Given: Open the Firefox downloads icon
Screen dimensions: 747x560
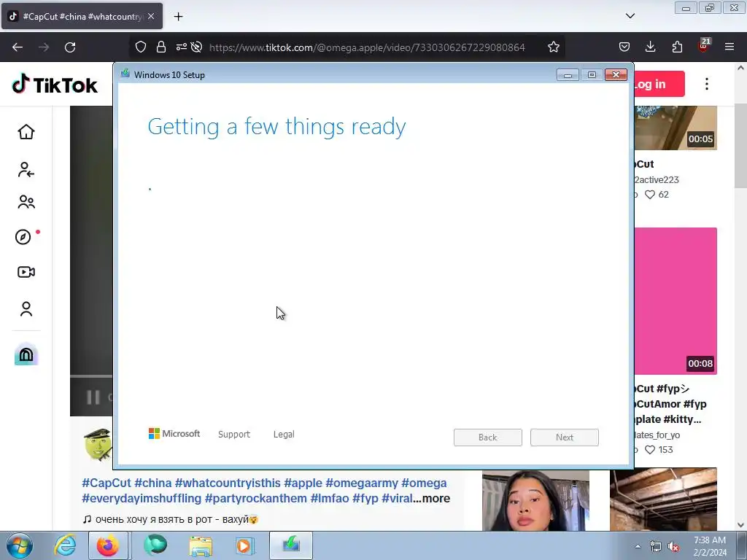Looking at the screenshot, I should coord(650,47).
